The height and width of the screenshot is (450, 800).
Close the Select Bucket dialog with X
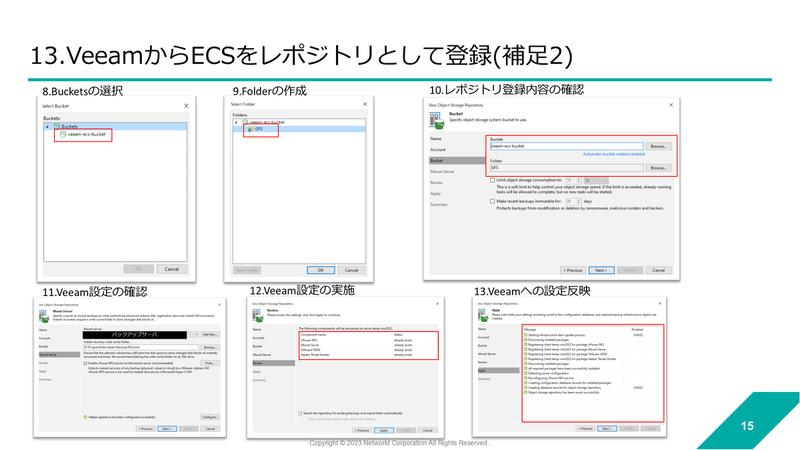tap(186, 106)
